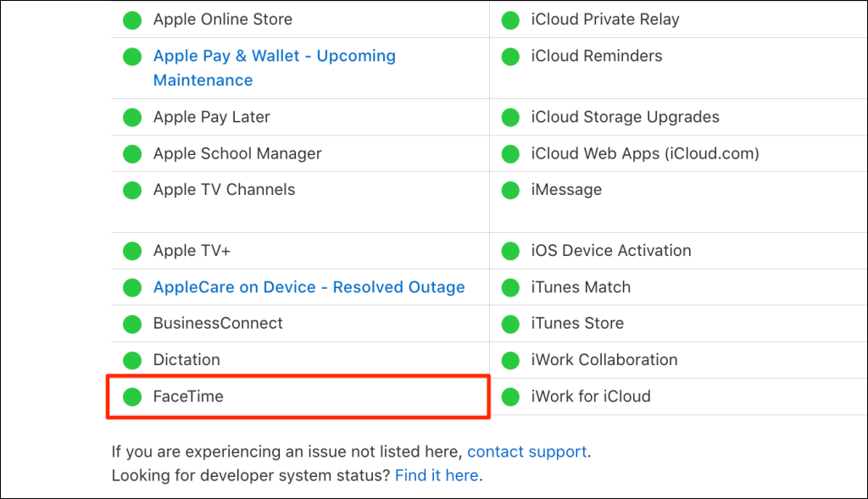Select the iOS Device Activation label
This screenshot has width=868, height=499.
[x=611, y=251]
